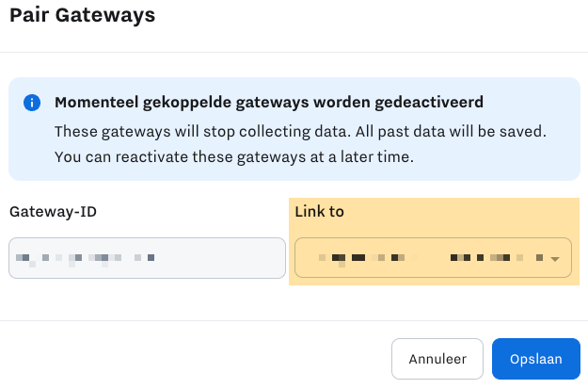Click the blue info icon in the banner
588x389 pixels.
click(x=33, y=103)
